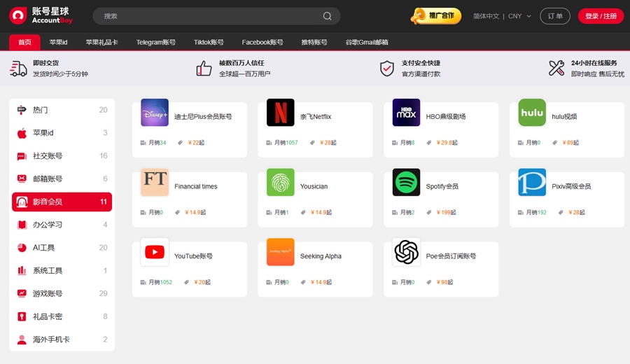Open the Poe会员订阅账号 product link
This screenshot has width=630, height=364.
451,256
